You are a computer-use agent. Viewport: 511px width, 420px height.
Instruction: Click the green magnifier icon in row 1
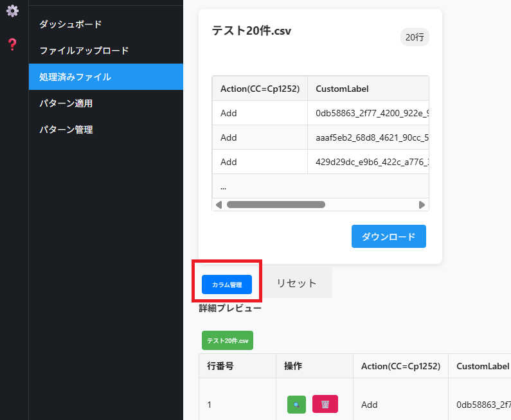pos(296,405)
